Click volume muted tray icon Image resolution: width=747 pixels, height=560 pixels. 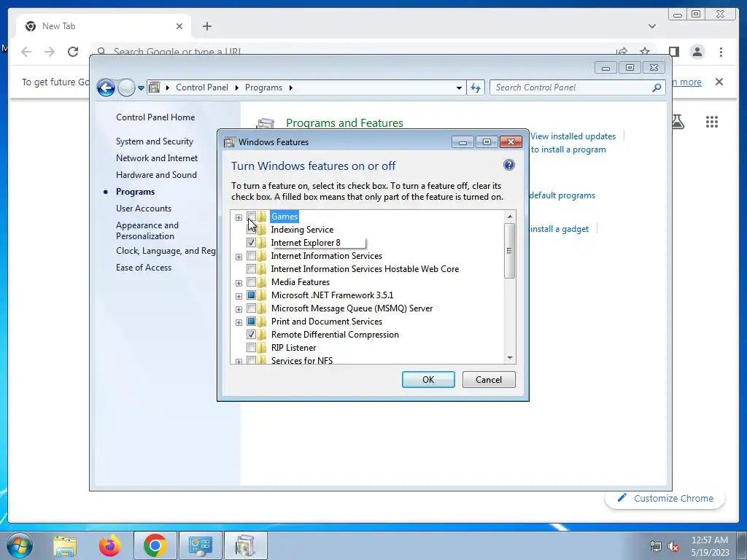point(673,547)
